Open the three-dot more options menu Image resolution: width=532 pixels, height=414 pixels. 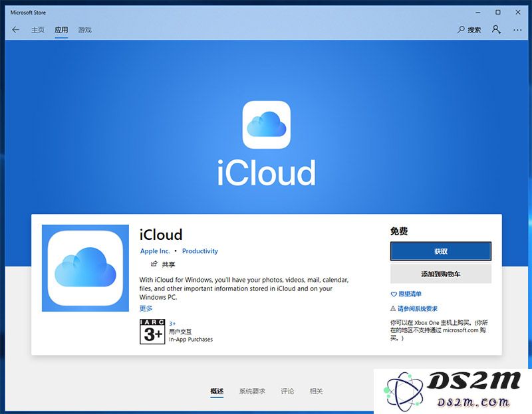pos(517,30)
